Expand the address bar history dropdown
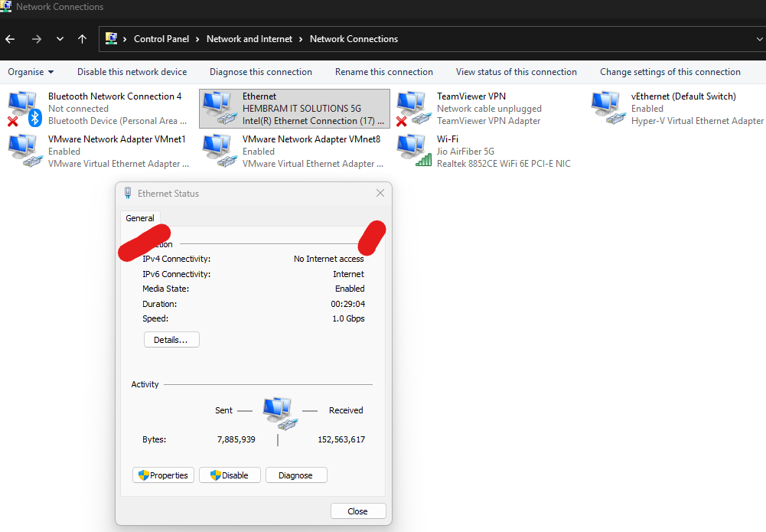This screenshot has width=766, height=532. [x=759, y=39]
